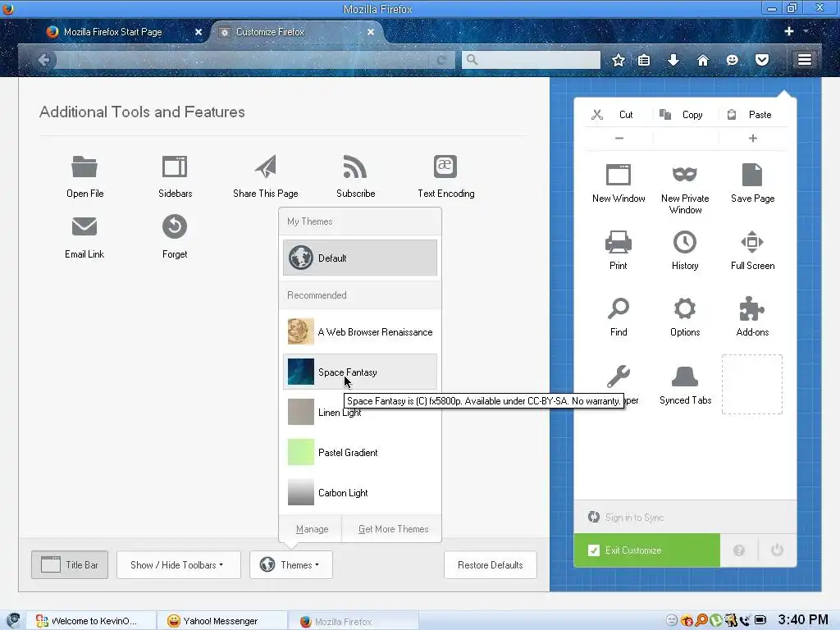840x630 pixels.
Task: Click the search input field
Action: pyautogui.click(x=531, y=59)
